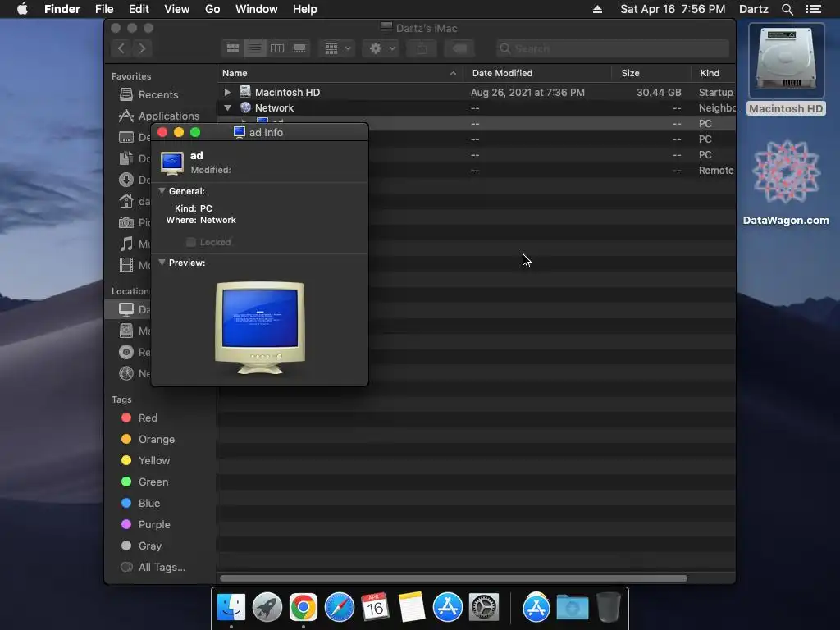Sort by the Size column header
Viewport: 840px width, 630px height.
coord(651,73)
